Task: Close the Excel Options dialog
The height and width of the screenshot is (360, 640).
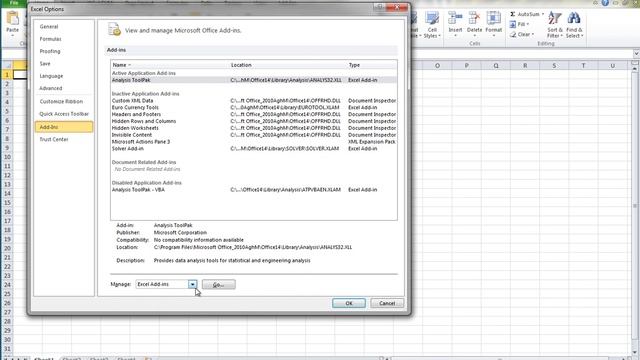Action: pyautogui.click(x=398, y=7)
